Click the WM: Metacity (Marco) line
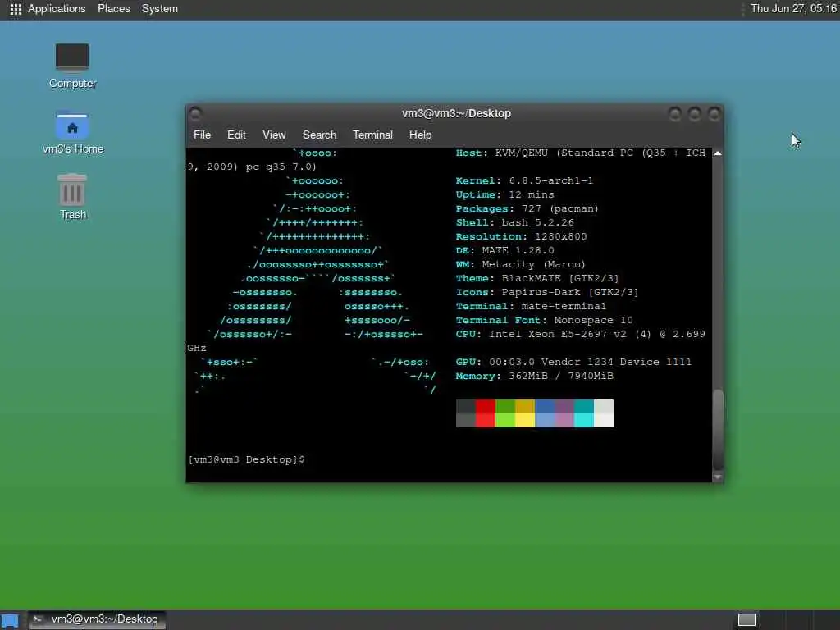The image size is (840, 630). (521, 264)
